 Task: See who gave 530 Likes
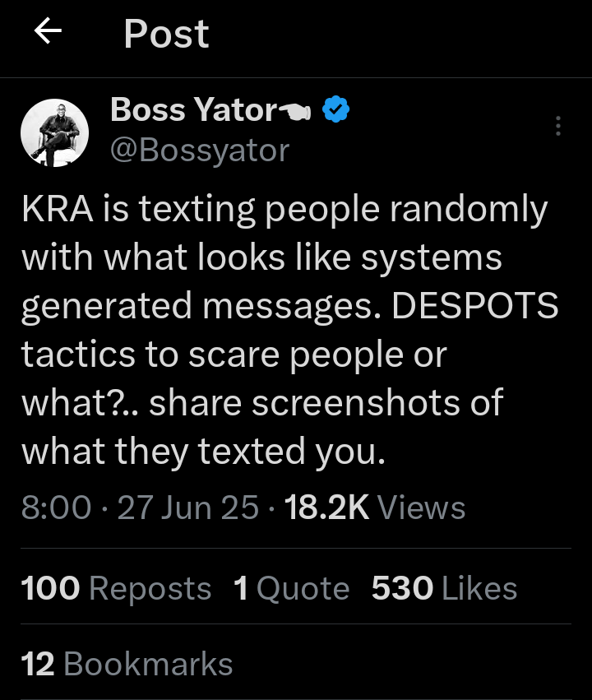(444, 589)
